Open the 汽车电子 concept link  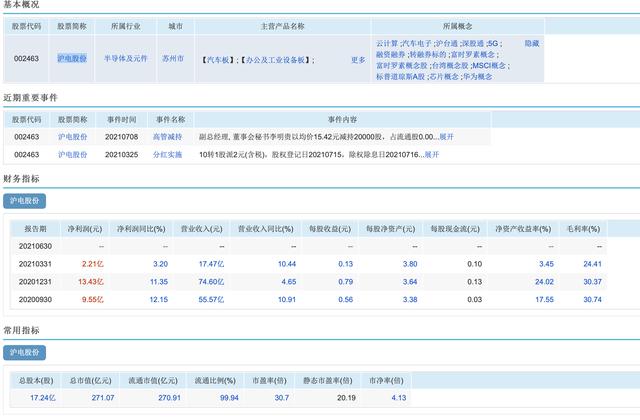point(416,43)
